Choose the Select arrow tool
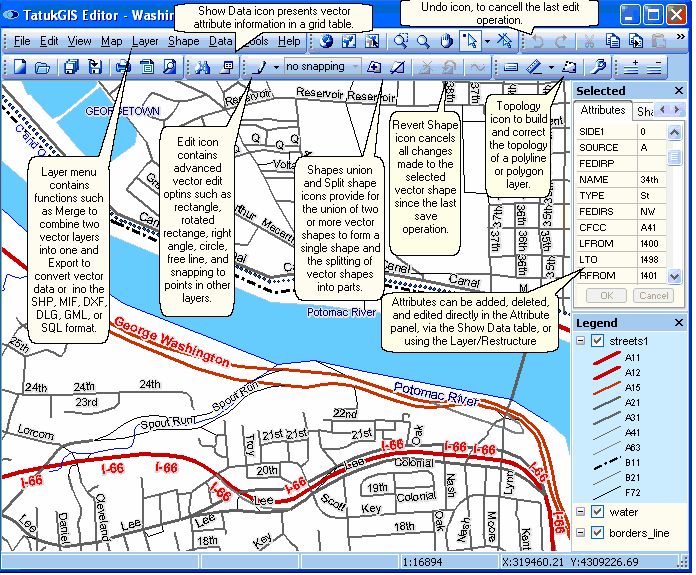The image size is (696, 575). coord(470,41)
